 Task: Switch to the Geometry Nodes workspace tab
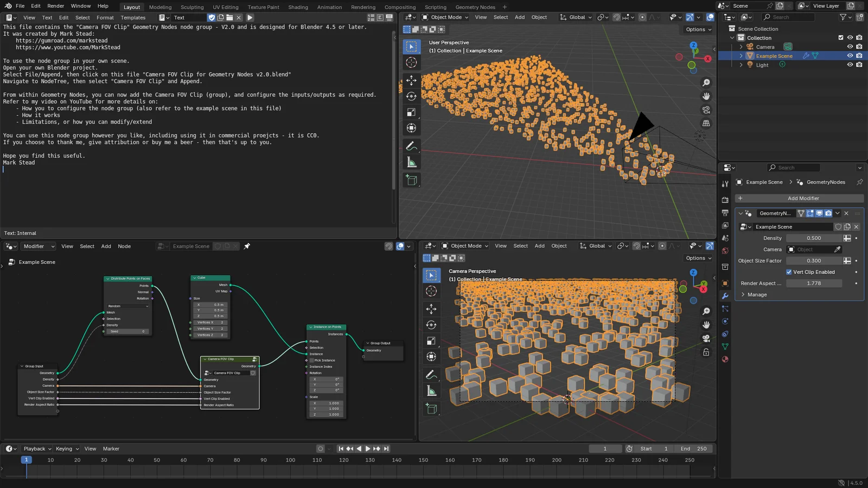[475, 7]
